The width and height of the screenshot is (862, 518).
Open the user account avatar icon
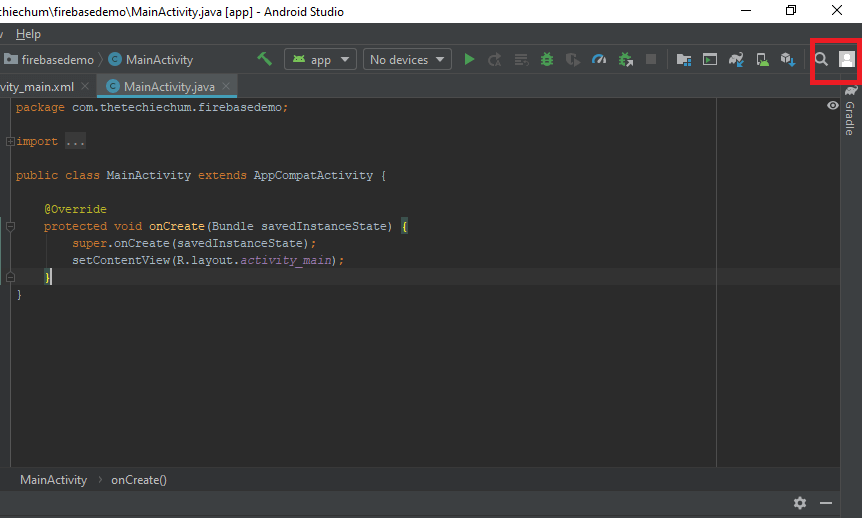846,60
